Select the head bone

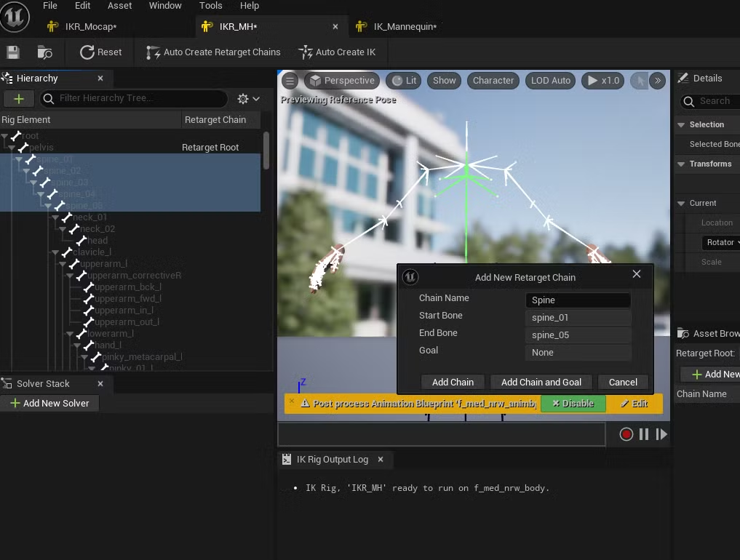(98, 241)
